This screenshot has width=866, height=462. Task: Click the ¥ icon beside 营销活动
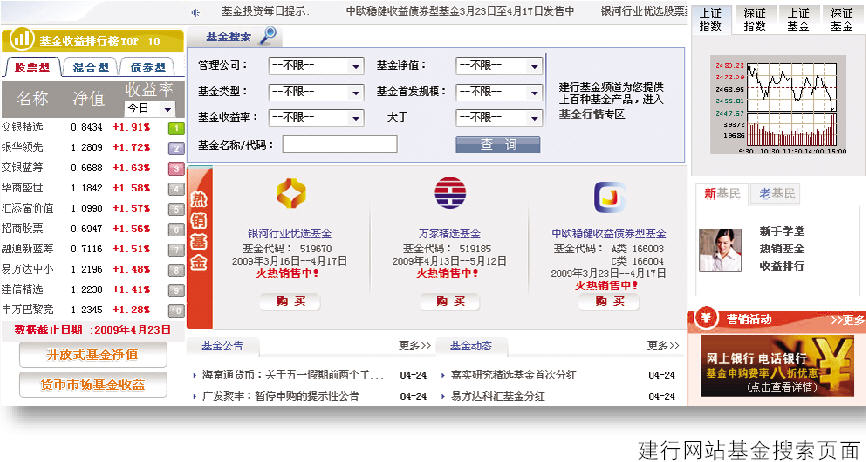[705, 320]
